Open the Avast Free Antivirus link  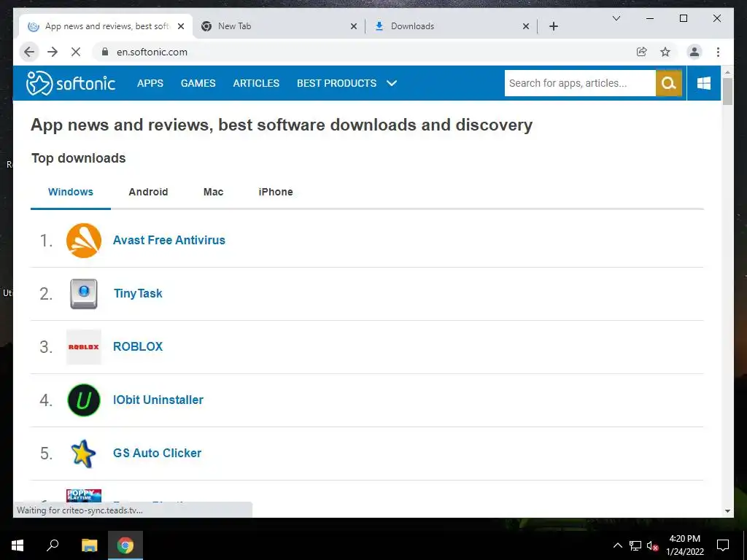(169, 240)
